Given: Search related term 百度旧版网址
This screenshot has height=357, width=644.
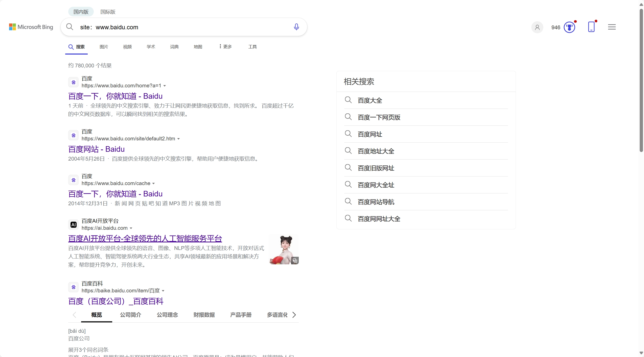Looking at the screenshot, I should [376, 168].
